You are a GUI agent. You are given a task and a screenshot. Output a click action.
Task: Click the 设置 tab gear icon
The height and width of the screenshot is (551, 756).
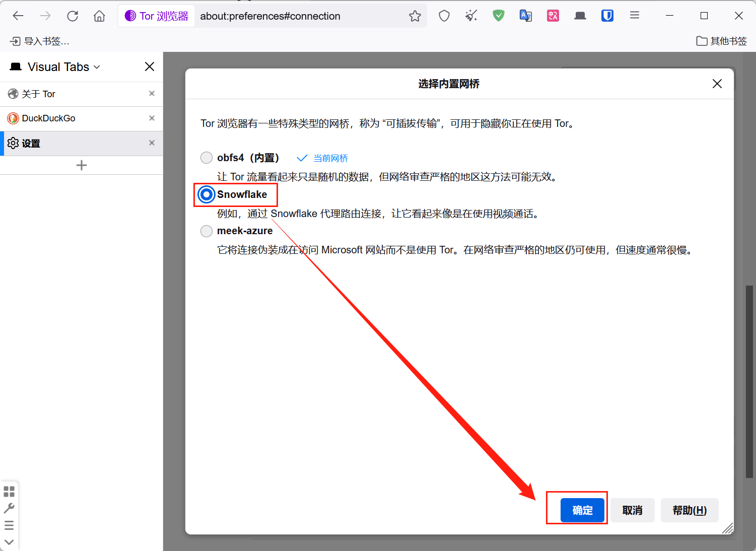tap(13, 143)
